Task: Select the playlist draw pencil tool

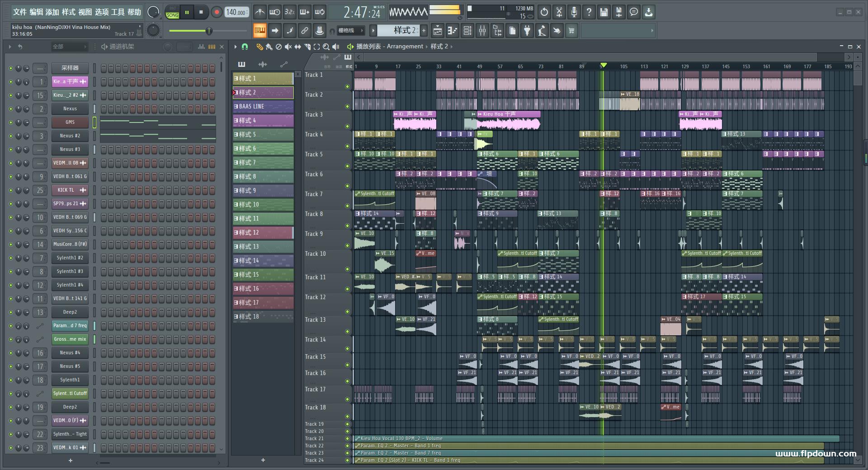Action: click(x=259, y=47)
